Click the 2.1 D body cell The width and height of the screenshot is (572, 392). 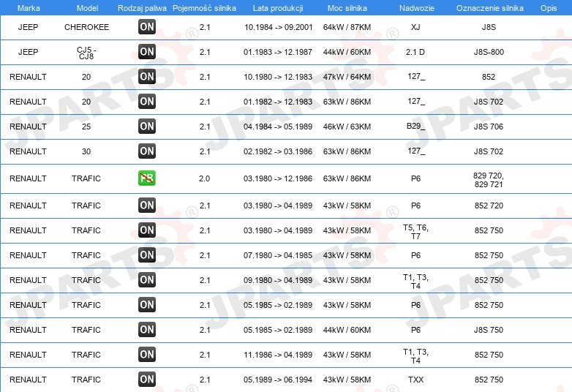pyautogui.click(x=415, y=52)
